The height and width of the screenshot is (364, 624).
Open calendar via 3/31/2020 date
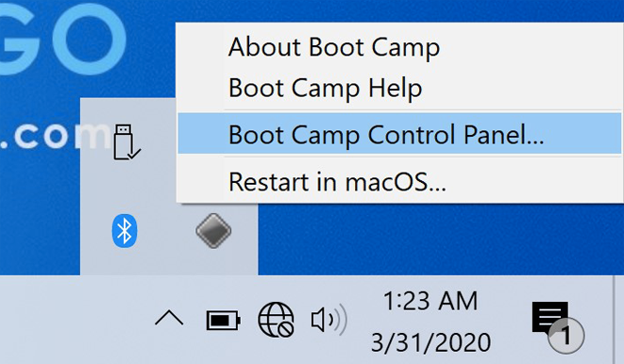431,342
